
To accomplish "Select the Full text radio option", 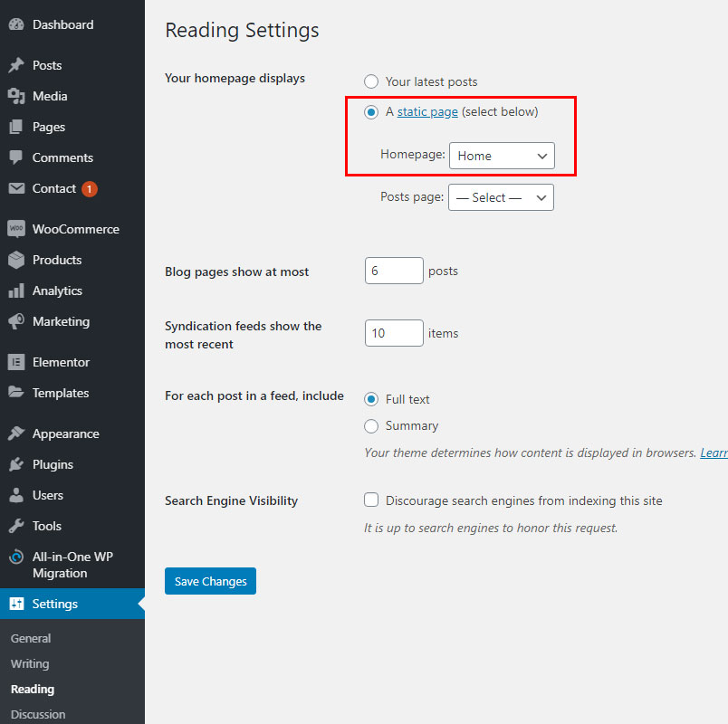I will (x=371, y=399).
